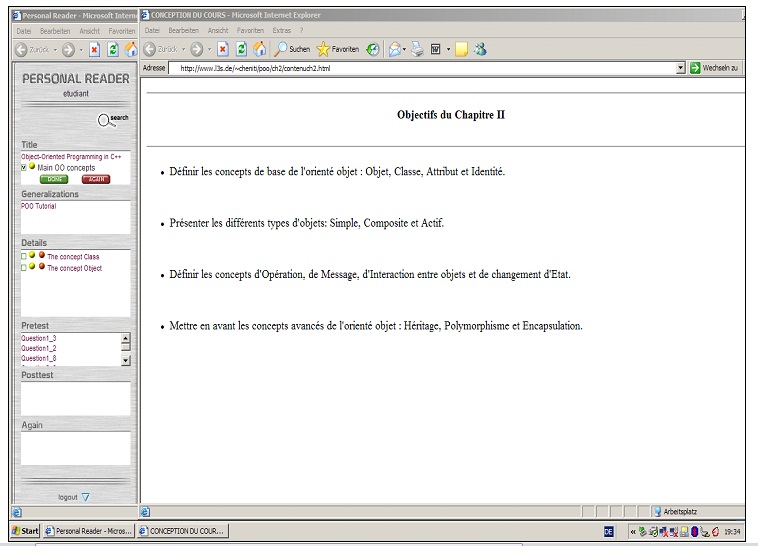
Task: Click Forward arrow in CONCEPTION DU COURS window
Action: [197, 49]
